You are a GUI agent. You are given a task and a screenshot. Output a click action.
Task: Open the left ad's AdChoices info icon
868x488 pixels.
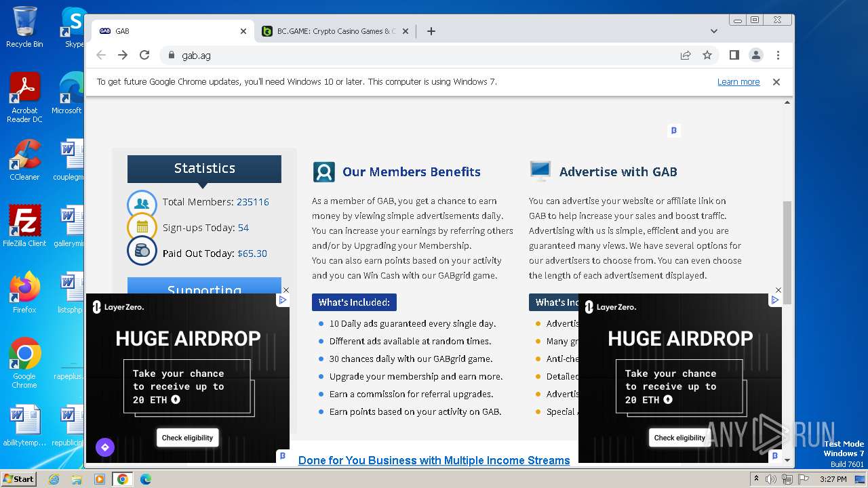[283, 300]
